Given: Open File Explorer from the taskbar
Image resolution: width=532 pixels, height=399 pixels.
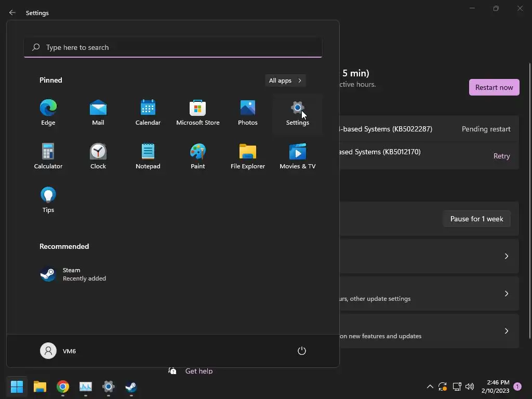Looking at the screenshot, I should 39,387.
